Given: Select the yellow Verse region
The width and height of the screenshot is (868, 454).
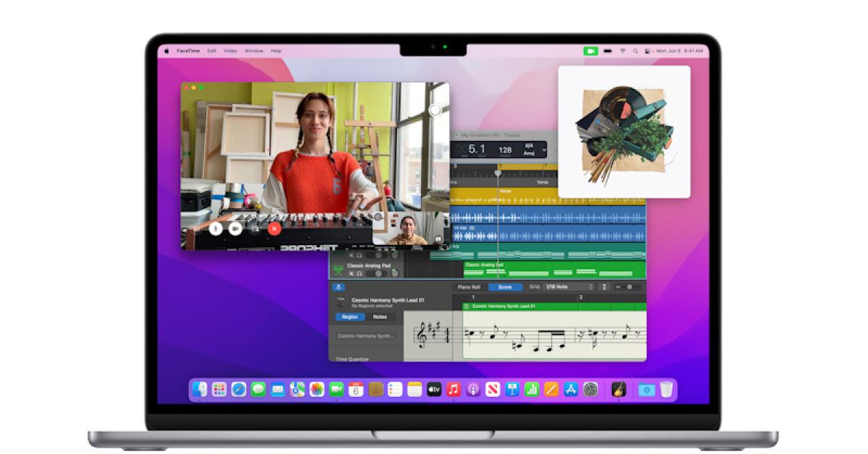Looking at the screenshot, I should [x=548, y=197].
